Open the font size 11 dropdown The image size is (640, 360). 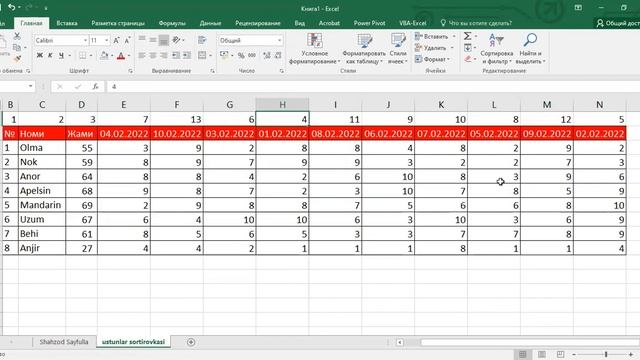(x=107, y=40)
